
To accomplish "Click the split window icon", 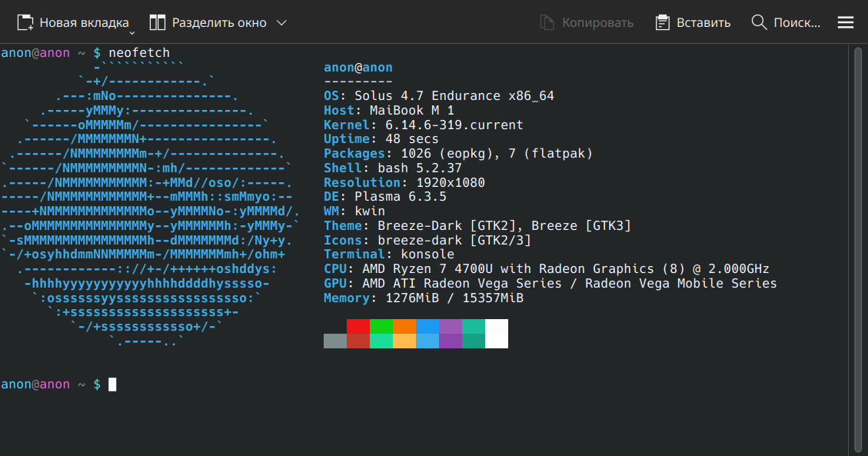I will click(x=158, y=22).
